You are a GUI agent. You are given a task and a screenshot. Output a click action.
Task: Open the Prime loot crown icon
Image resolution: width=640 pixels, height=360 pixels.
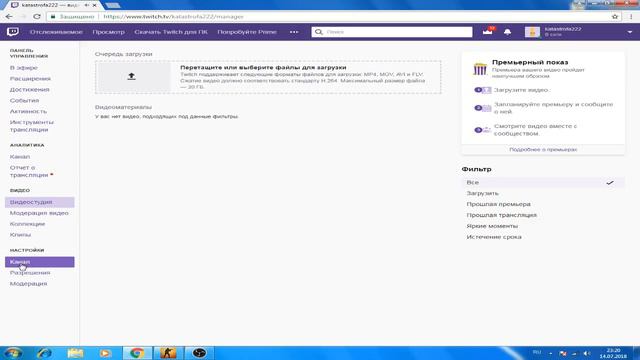coord(488,31)
